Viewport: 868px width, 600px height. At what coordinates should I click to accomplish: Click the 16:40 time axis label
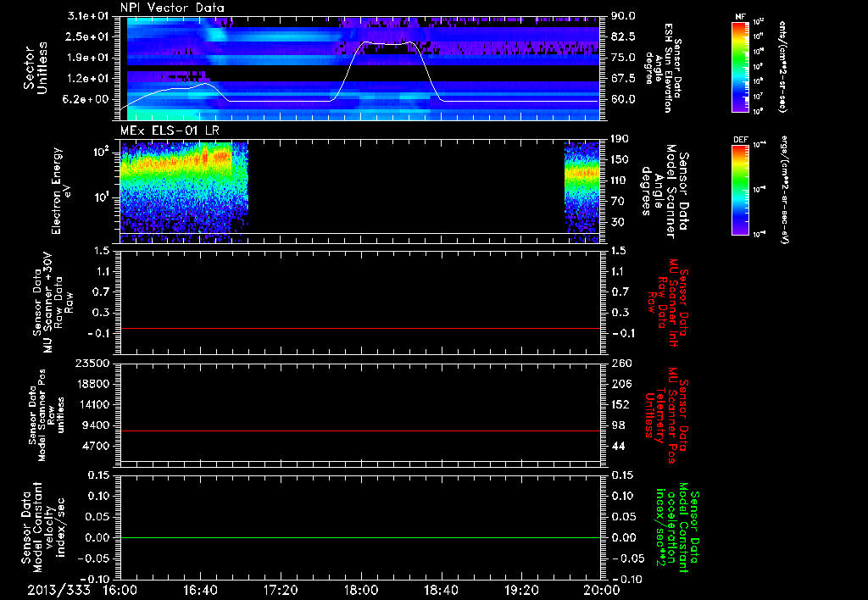pyautogui.click(x=200, y=590)
